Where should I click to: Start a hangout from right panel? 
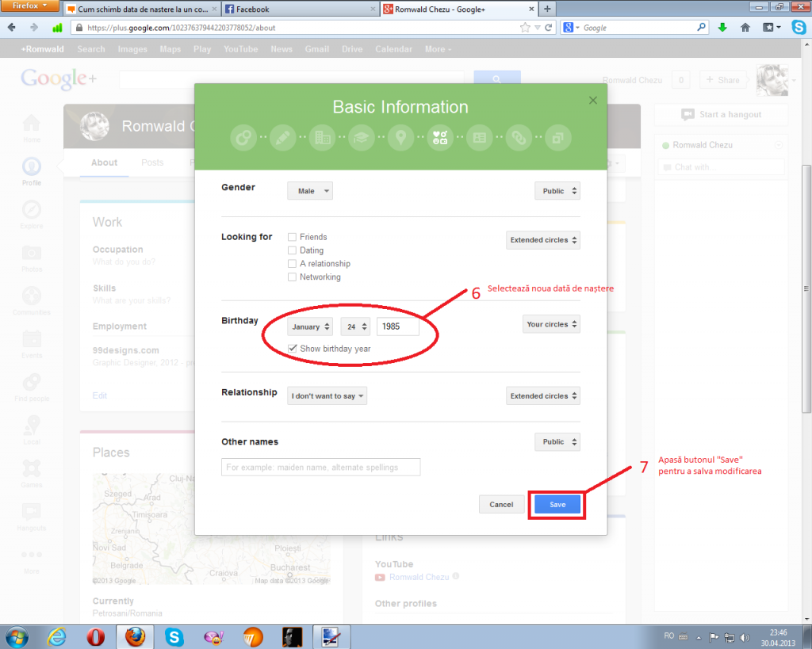pos(722,114)
